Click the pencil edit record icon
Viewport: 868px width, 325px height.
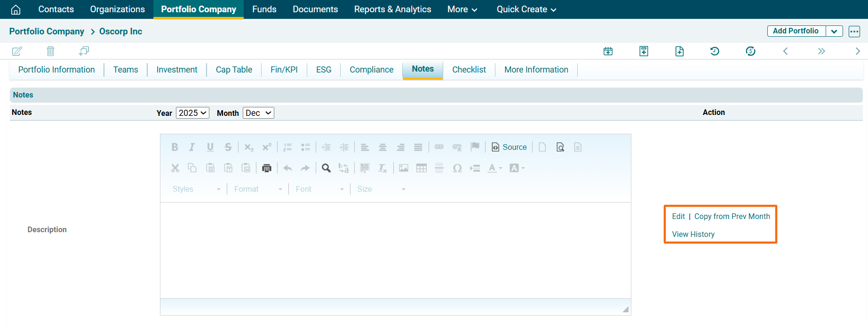click(x=17, y=51)
